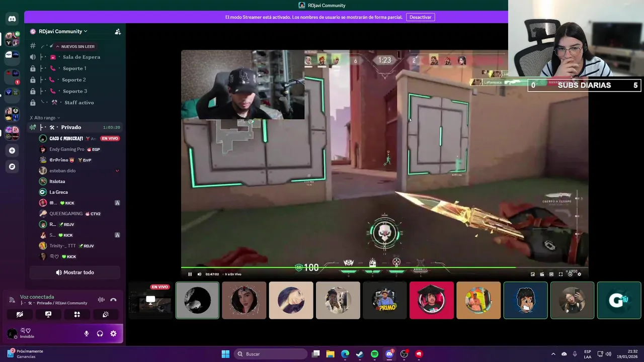Open the Windows Start menu

pyautogui.click(x=225, y=354)
